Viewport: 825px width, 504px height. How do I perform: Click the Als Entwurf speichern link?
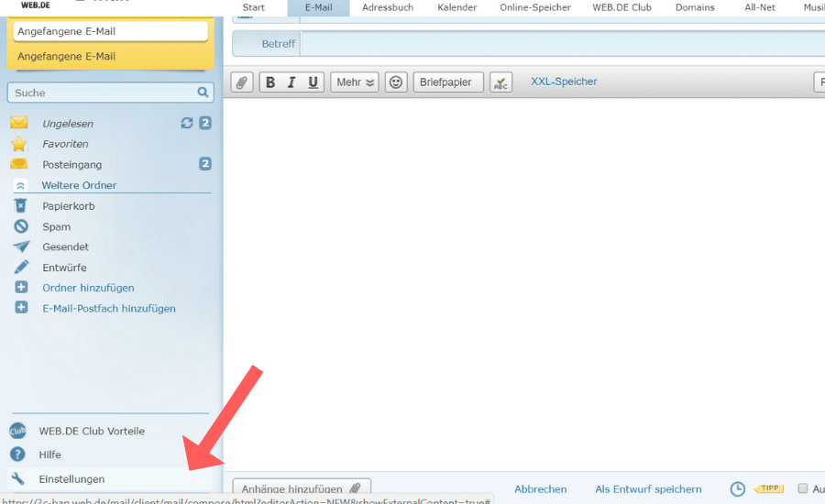click(x=648, y=489)
